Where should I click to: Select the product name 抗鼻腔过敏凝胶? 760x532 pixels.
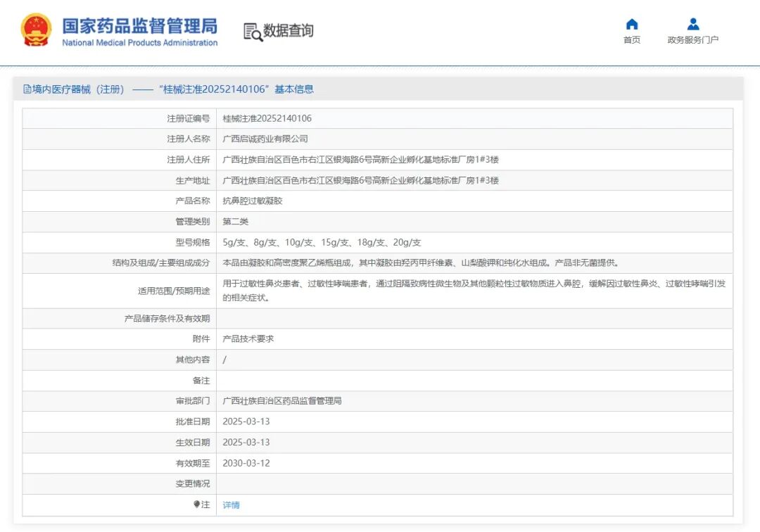coord(252,201)
